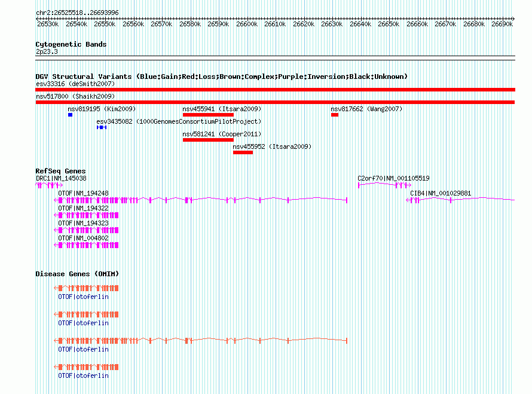Click the OTOF|NM_194323 transcript label
The height and width of the screenshot is (394, 532).
tap(84, 223)
